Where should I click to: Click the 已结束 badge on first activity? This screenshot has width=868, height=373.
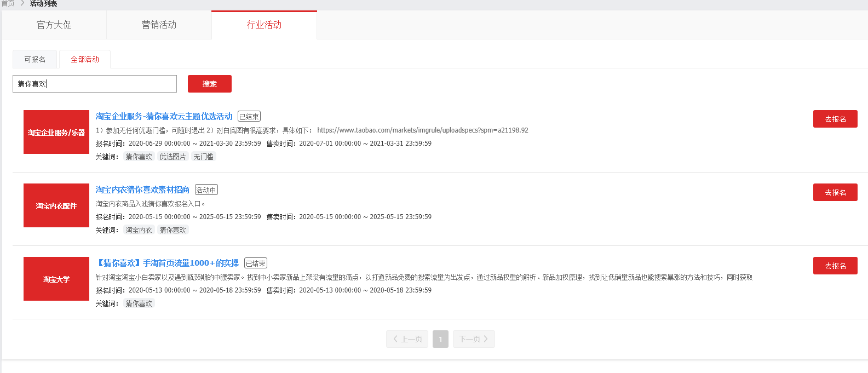point(249,117)
